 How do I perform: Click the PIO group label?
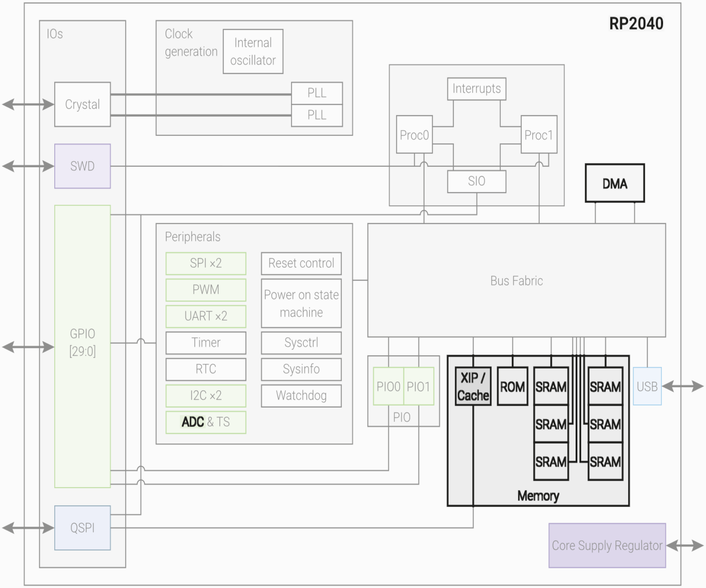(402, 417)
